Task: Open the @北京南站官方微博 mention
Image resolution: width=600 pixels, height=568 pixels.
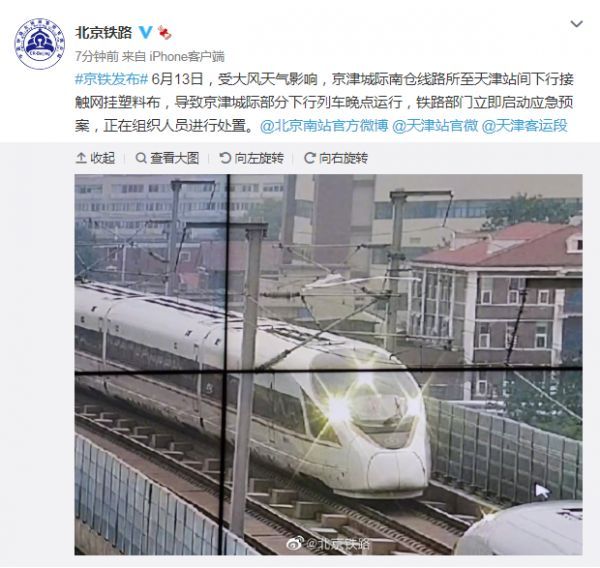Action: pyautogui.click(x=324, y=126)
